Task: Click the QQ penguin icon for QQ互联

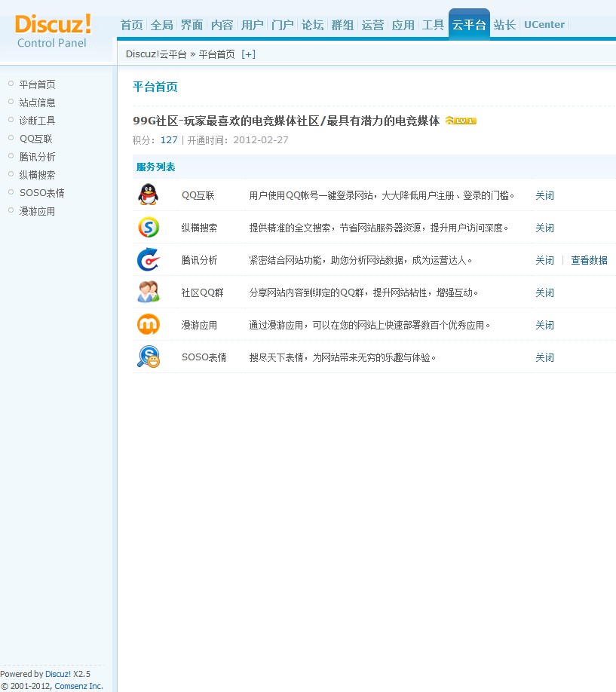Action: click(149, 194)
